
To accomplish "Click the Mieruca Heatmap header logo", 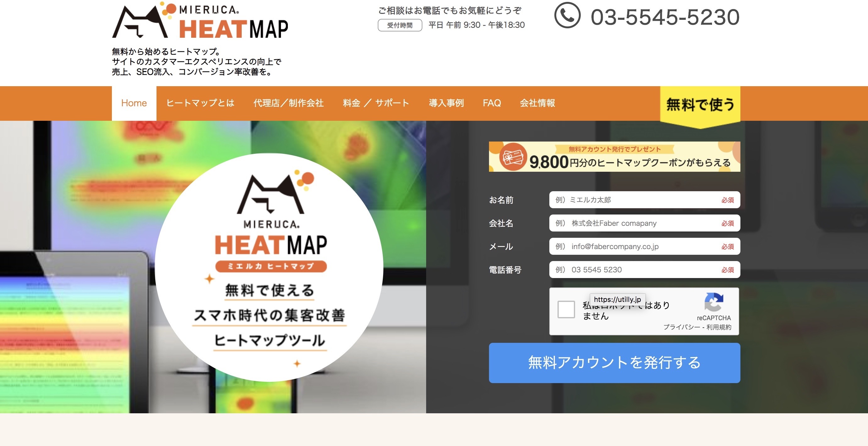I will [200, 20].
